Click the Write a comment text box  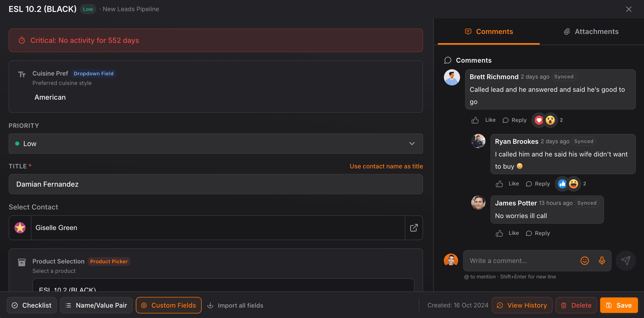(522, 261)
